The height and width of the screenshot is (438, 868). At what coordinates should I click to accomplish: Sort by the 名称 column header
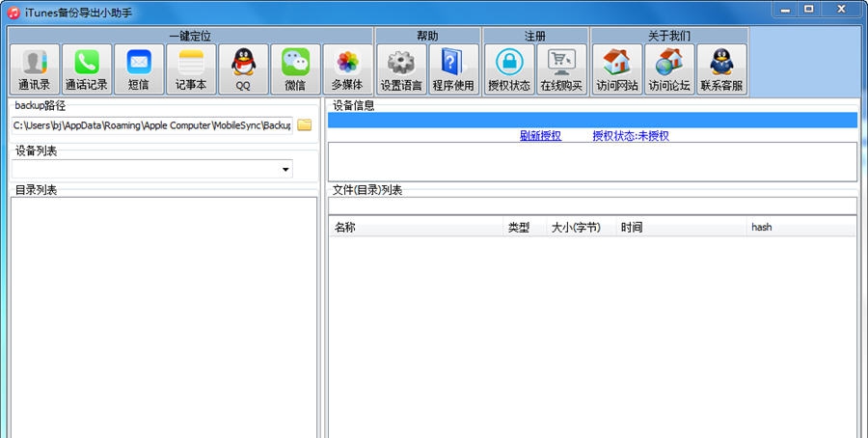point(417,227)
